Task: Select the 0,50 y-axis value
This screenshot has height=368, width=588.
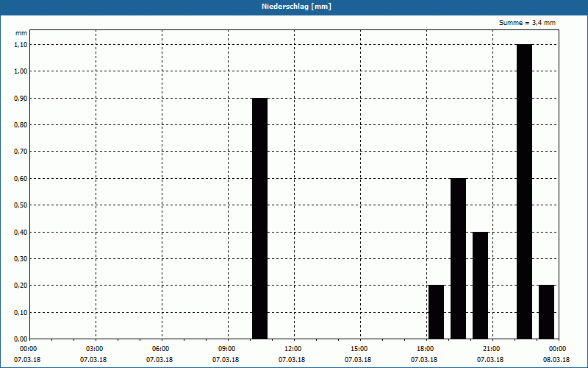Action: [x=21, y=205]
